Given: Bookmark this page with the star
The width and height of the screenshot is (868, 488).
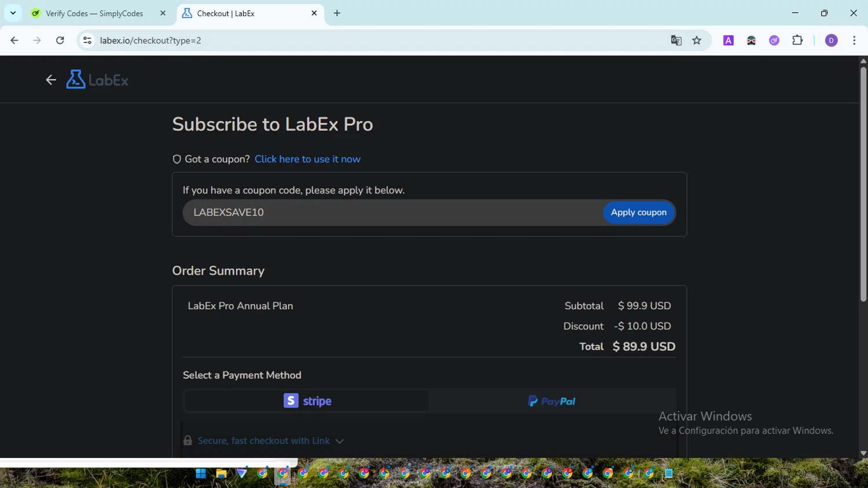Looking at the screenshot, I should (x=697, y=41).
